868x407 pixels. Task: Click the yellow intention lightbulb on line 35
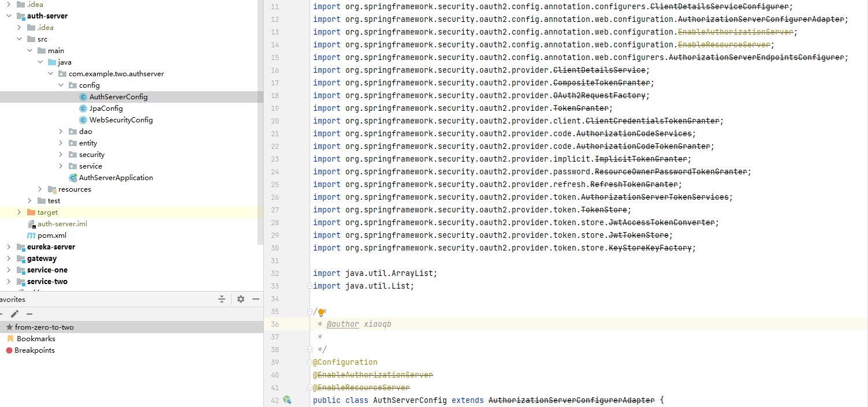pos(321,312)
